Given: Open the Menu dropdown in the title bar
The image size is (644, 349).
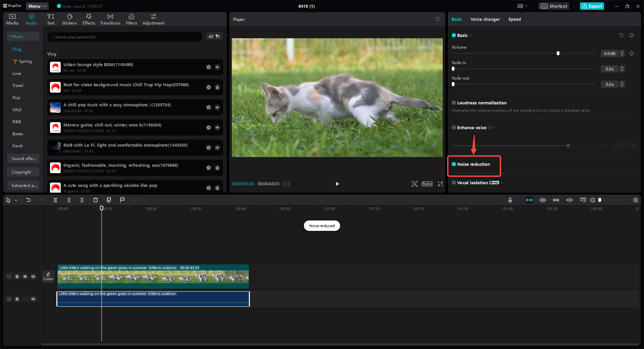Looking at the screenshot, I should click(x=37, y=6).
